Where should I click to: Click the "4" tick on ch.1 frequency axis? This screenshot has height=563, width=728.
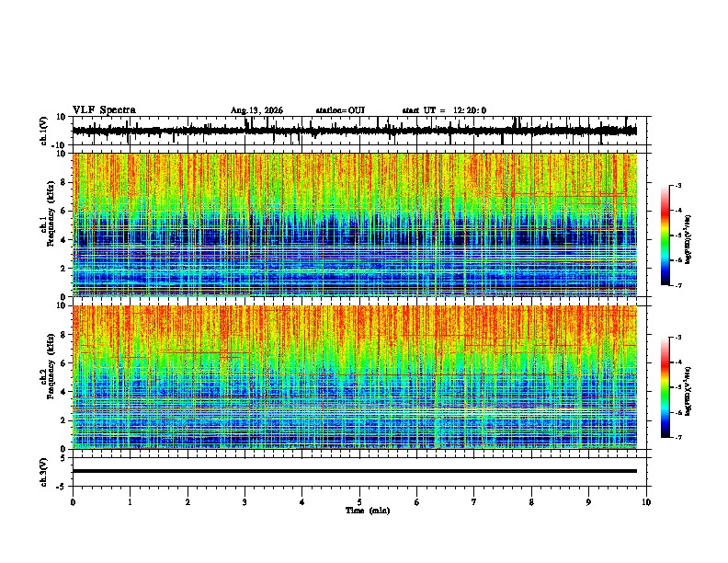(64, 240)
